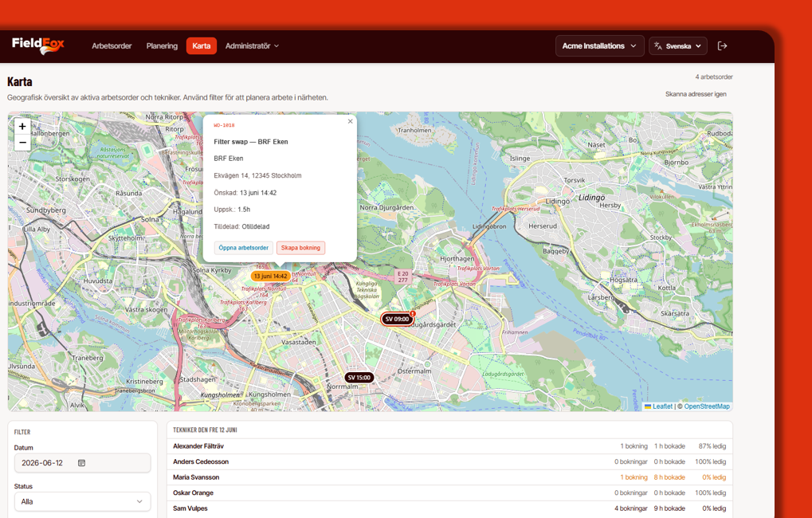Close the WO-1018 map popup
This screenshot has height=518, width=812.
(x=350, y=122)
